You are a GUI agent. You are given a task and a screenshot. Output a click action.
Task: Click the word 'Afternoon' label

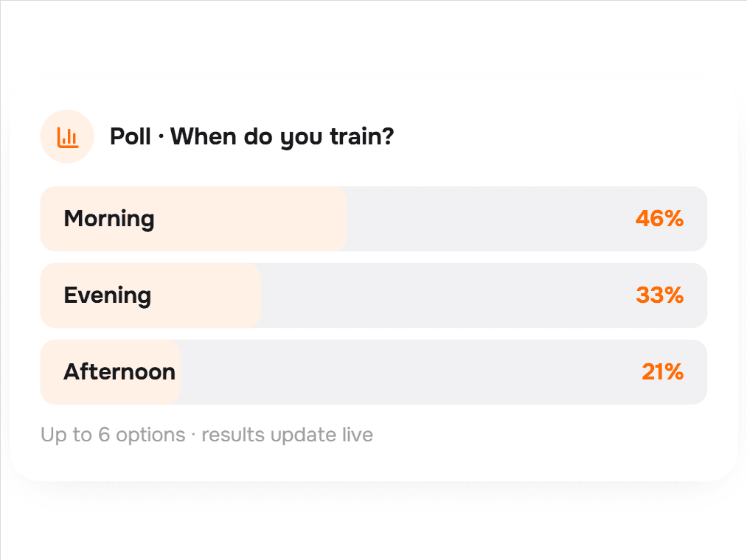point(119,372)
